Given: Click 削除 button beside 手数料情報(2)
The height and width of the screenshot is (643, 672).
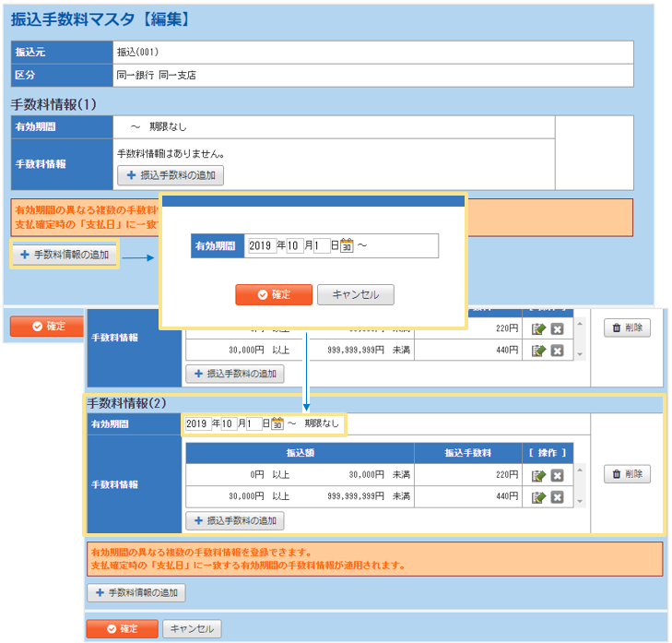Looking at the screenshot, I should (x=627, y=474).
